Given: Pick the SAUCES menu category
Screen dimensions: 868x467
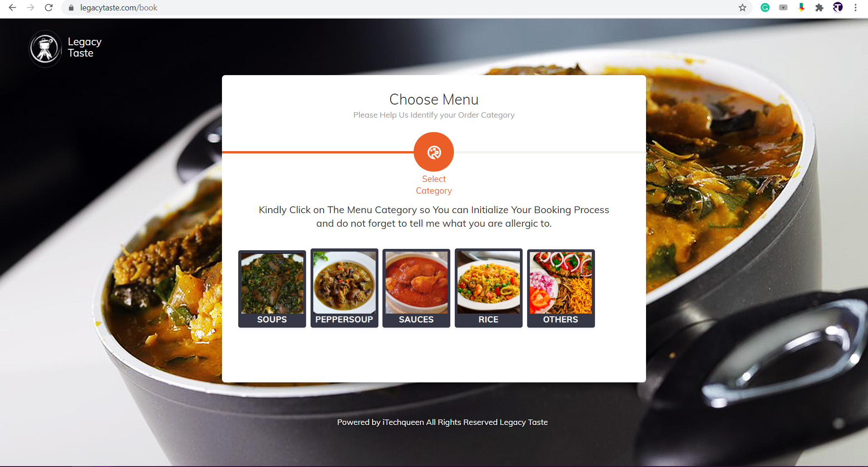Looking at the screenshot, I should point(416,288).
